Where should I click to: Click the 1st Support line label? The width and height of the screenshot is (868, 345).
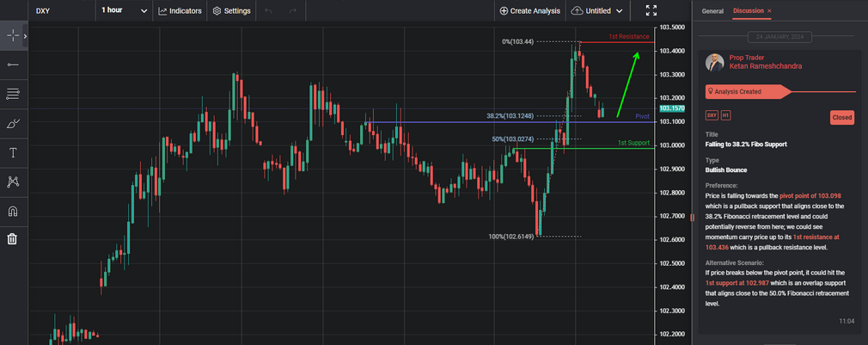[633, 143]
